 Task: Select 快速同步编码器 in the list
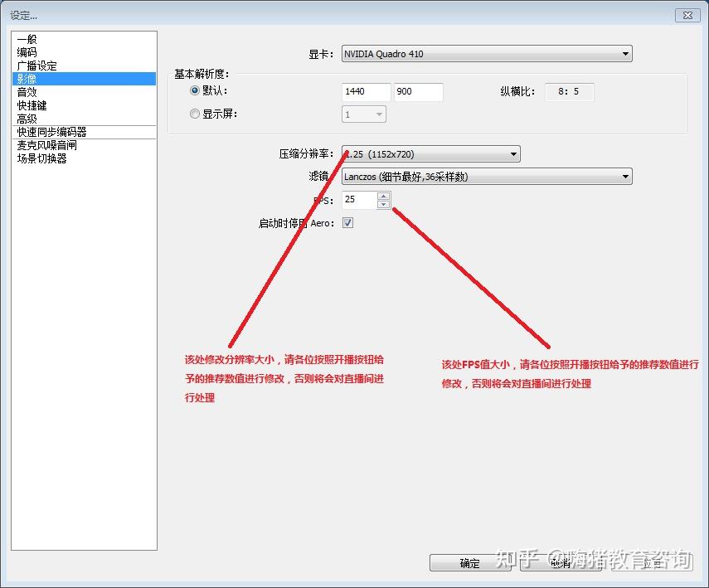(x=84, y=132)
